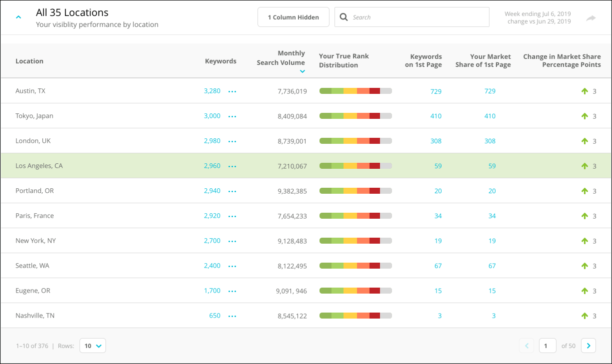612x364 pixels.
Task: Open the 3,280 keywords link for Austin
Action: [212, 91]
